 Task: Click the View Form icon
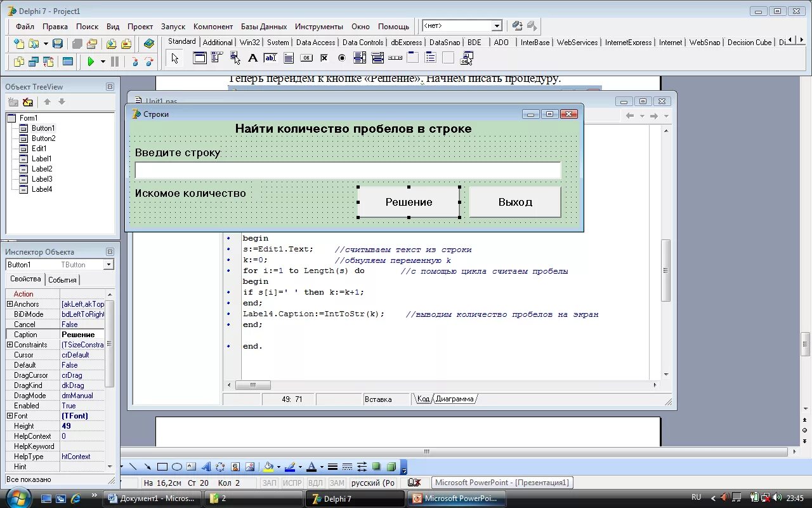[34, 62]
